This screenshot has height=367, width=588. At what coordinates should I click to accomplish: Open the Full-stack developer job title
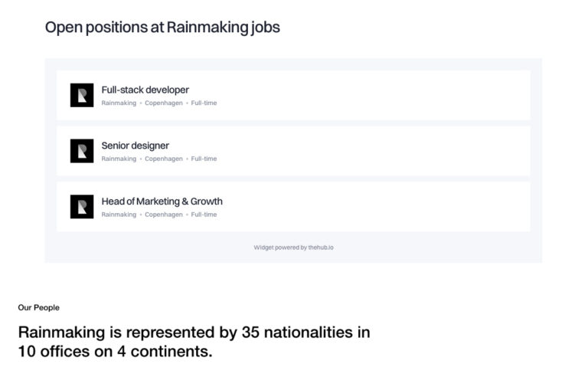click(145, 90)
